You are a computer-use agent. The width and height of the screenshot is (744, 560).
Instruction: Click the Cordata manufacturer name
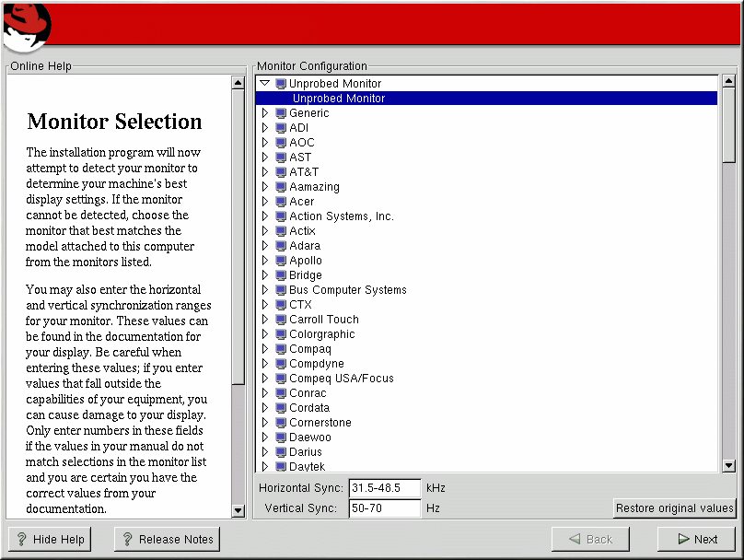309,408
